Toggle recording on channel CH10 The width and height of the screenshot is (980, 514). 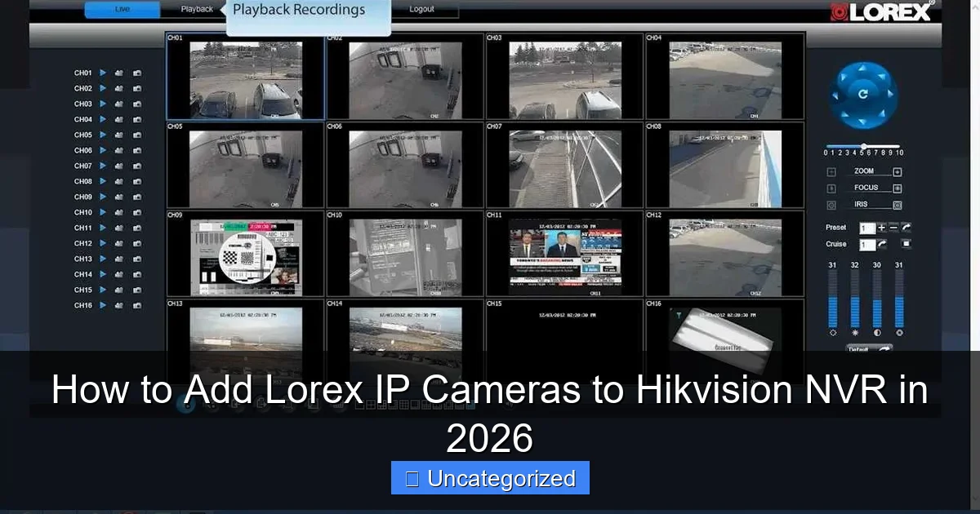point(118,212)
